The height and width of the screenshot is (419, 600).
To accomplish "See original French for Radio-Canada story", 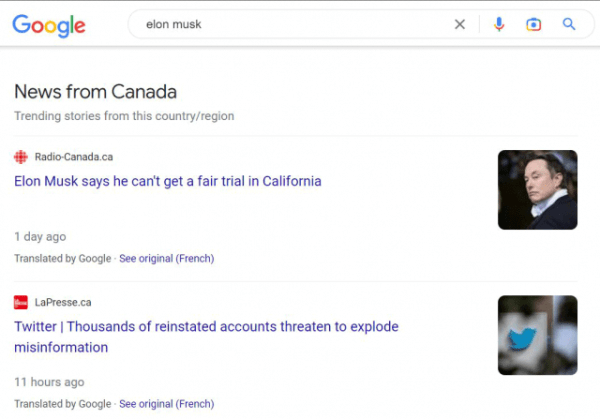I will (x=166, y=259).
